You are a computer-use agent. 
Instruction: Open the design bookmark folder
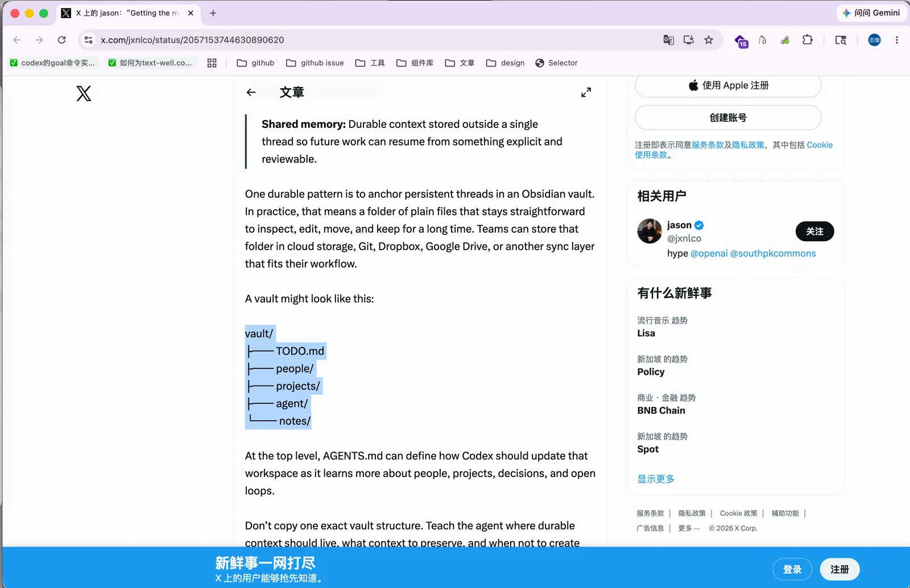[x=506, y=63]
